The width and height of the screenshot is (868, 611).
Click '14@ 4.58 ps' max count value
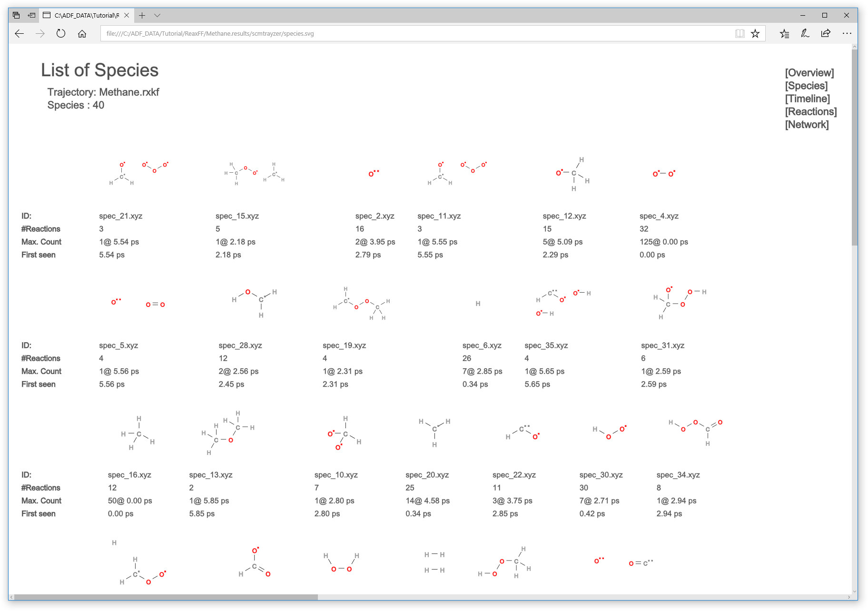coord(427,501)
